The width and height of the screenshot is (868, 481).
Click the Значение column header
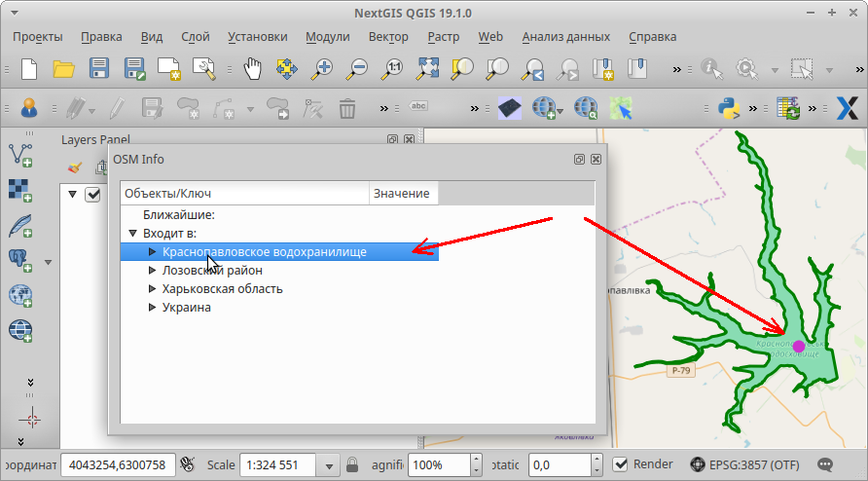point(404,194)
